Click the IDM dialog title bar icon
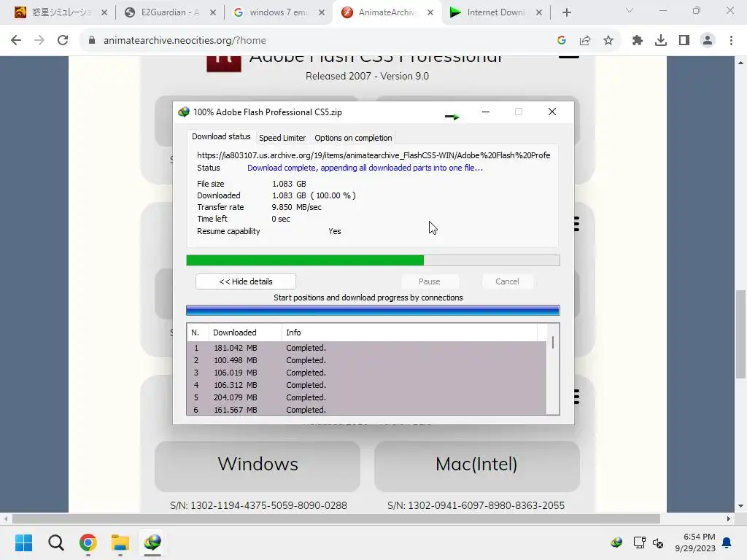 click(x=184, y=112)
